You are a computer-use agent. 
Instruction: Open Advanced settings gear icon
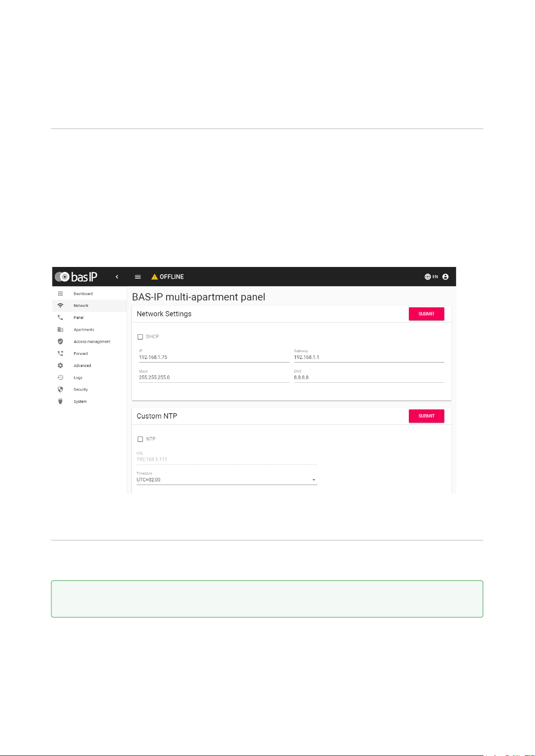pyautogui.click(x=60, y=366)
